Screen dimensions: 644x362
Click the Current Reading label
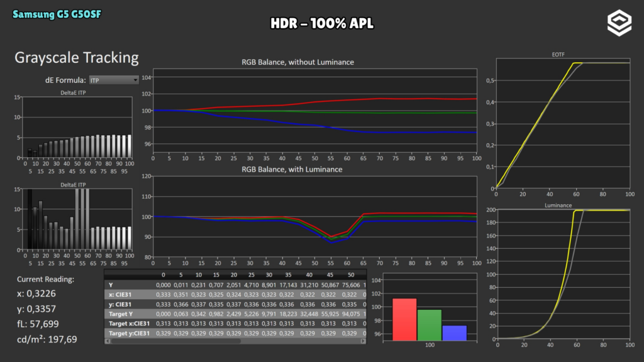(45, 279)
